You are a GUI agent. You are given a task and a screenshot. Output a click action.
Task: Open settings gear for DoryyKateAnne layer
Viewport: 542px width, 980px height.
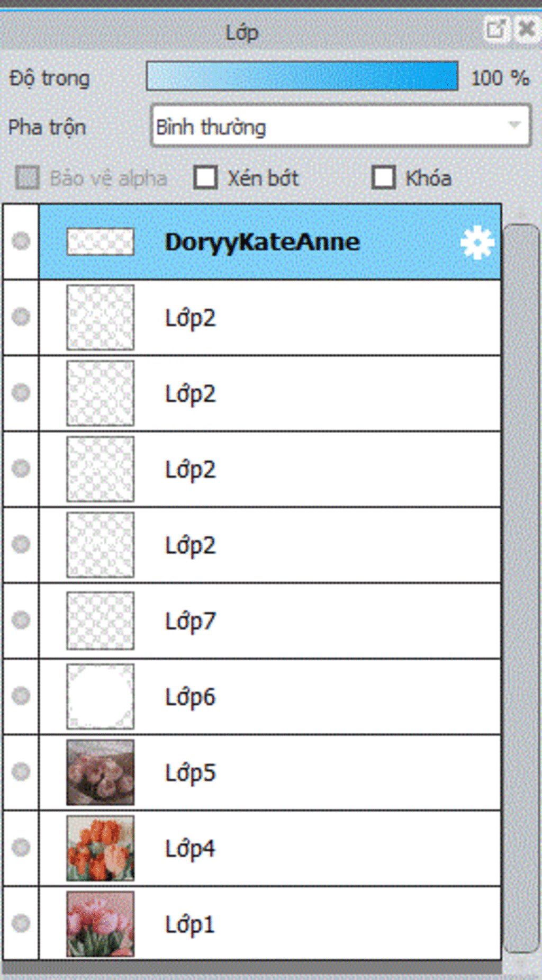(x=477, y=242)
